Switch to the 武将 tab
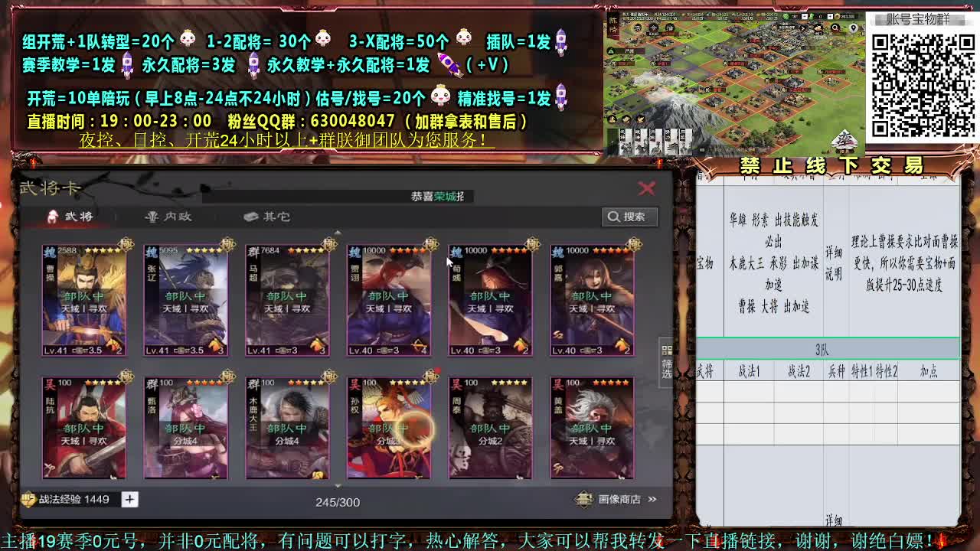Screen dimensions: 980x551 coord(70,217)
